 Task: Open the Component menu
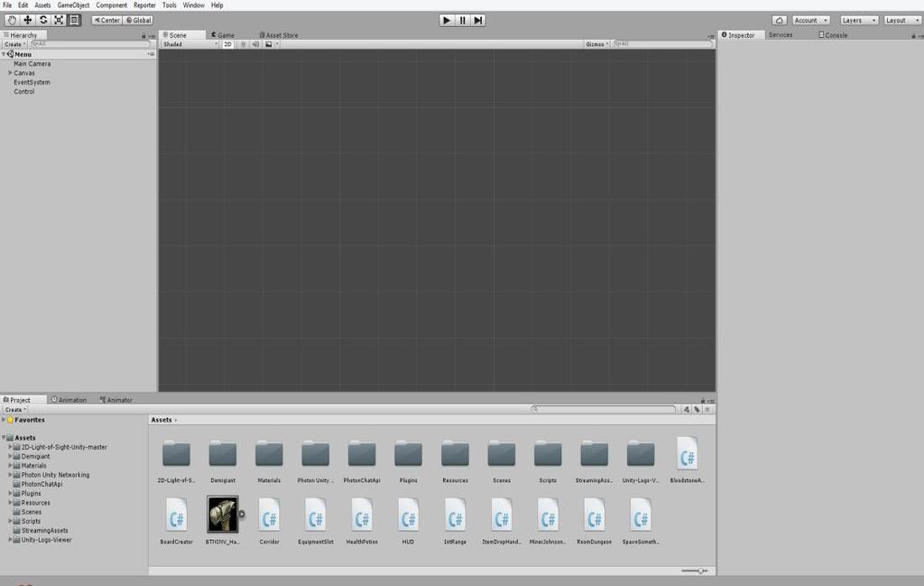point(111,5)
